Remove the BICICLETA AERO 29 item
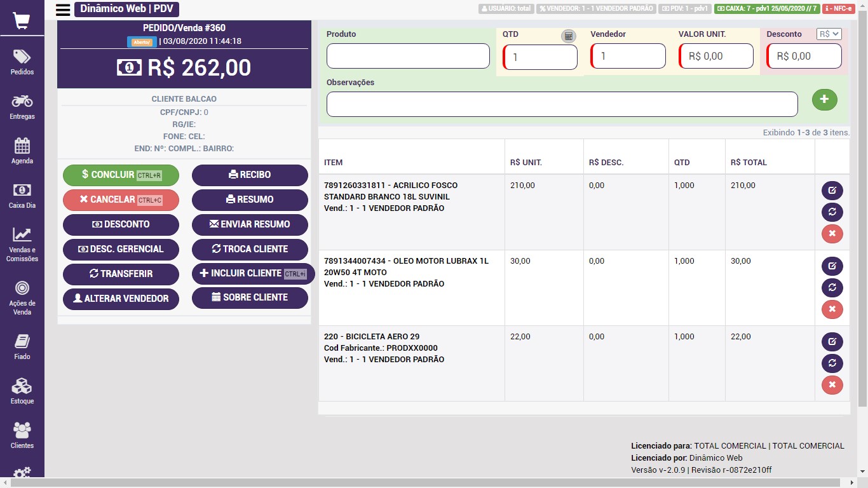Screen dimensions: 868x488 point(832,384)
